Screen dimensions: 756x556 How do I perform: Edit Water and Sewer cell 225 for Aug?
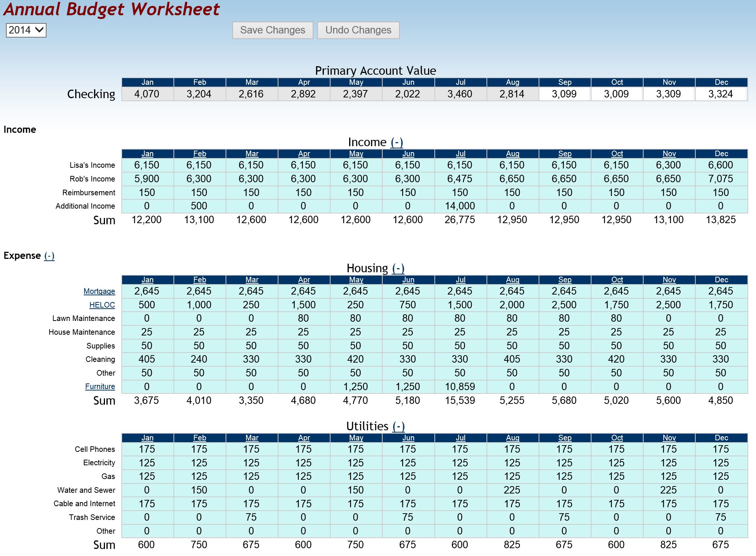[x=513, y=490]
